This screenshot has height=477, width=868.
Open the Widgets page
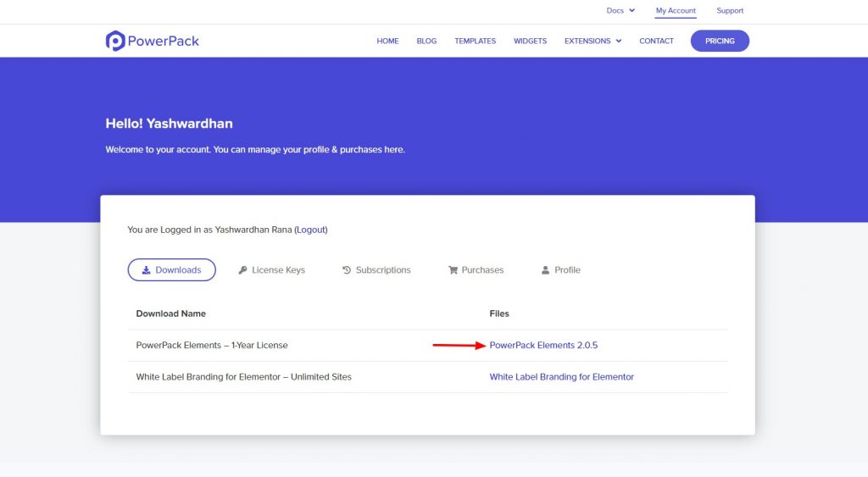point(530,41)
